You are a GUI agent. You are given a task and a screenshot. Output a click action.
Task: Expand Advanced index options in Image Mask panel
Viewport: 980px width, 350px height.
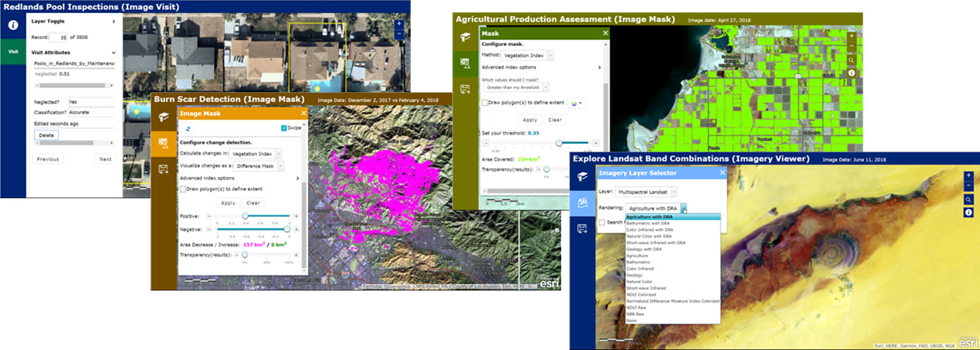[x=296, y=177]
